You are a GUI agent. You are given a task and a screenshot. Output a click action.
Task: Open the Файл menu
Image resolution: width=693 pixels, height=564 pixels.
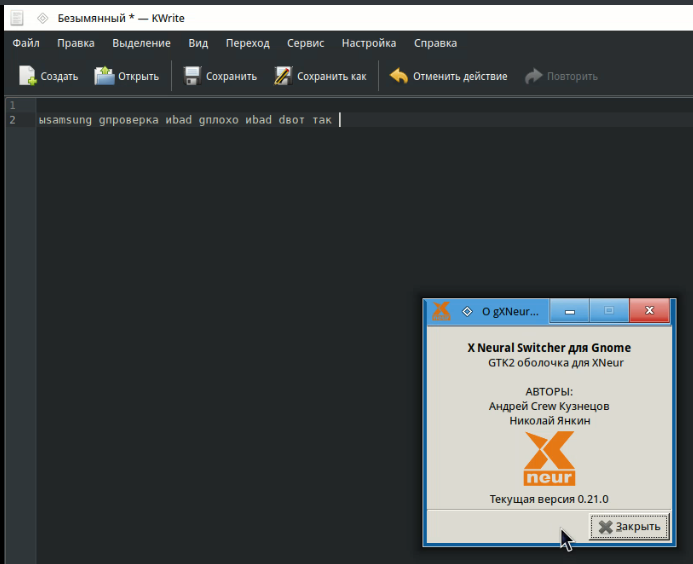(x=26, y=43)
